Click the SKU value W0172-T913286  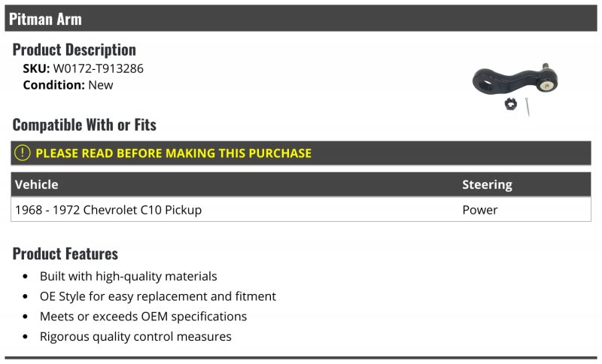pyautogui.click(x=98, y=68)
